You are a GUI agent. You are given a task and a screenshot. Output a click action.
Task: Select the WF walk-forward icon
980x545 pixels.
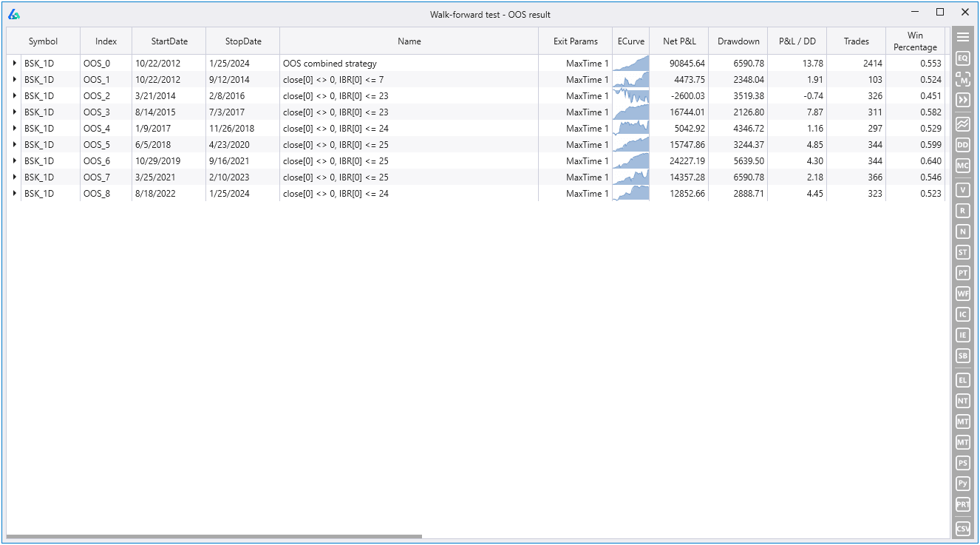pos(962,293)
